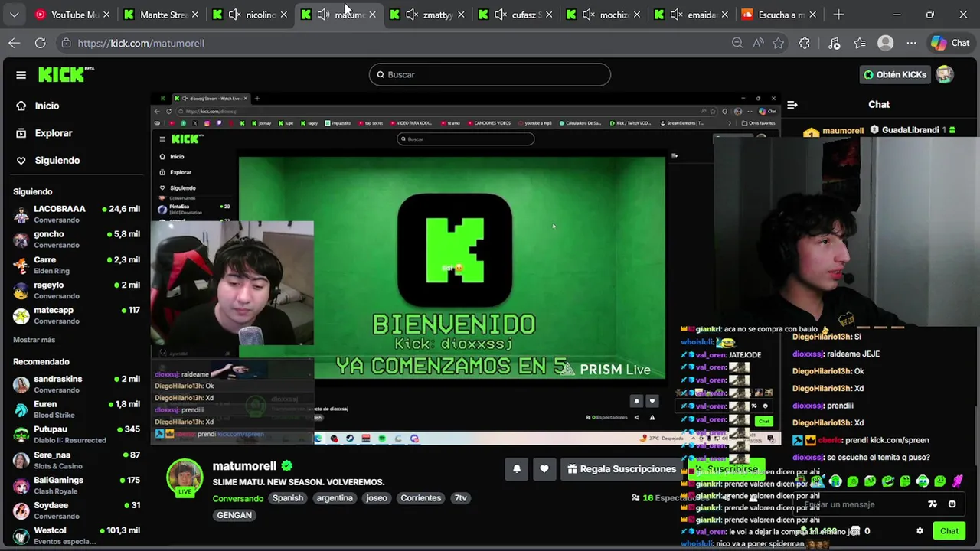The width and height of the screenshot is (980, 551).
Task: Unmute the cufasz tab
Action: click(501, 15)
